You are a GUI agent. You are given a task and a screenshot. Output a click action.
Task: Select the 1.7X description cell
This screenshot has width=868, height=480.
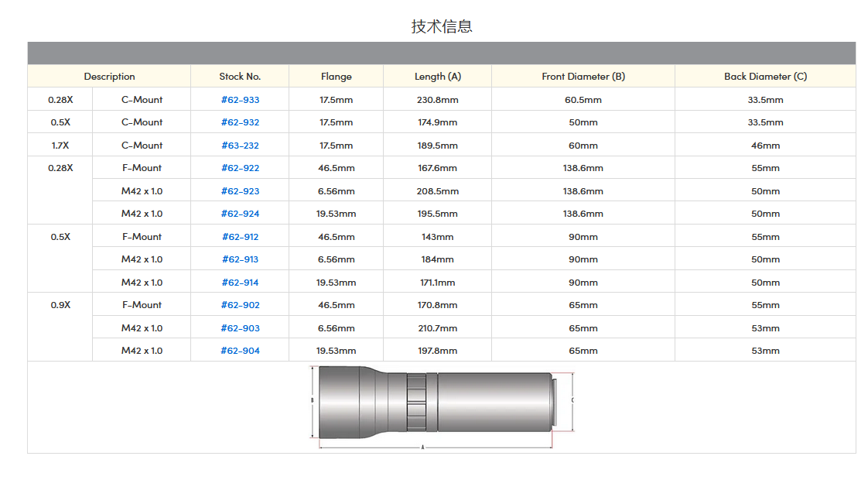point(60,146)
